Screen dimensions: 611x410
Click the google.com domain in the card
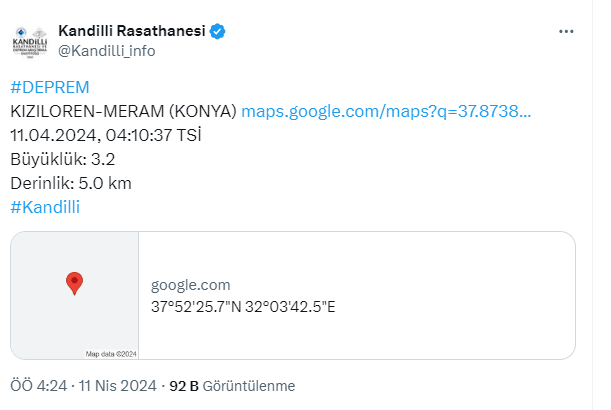pos(190,285)
